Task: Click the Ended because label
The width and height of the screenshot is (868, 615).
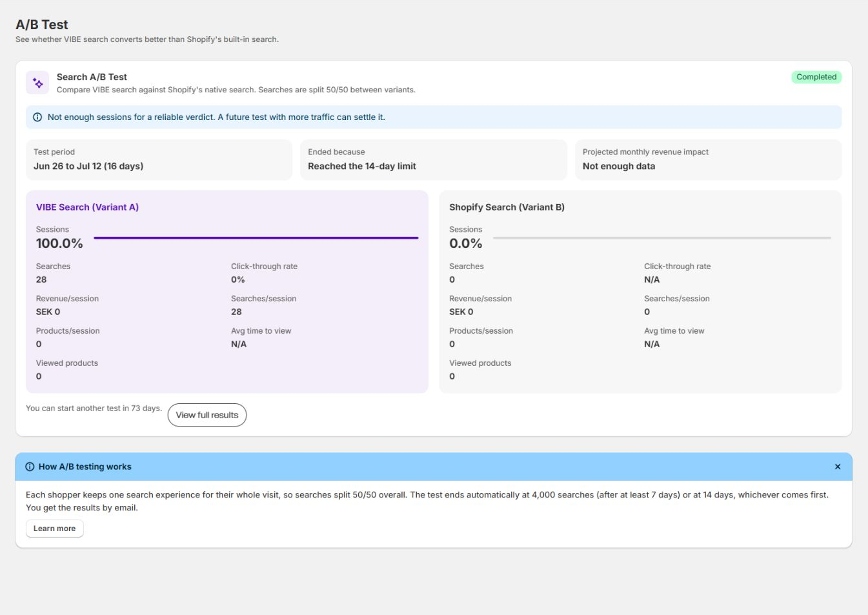Action: [336, 152]
